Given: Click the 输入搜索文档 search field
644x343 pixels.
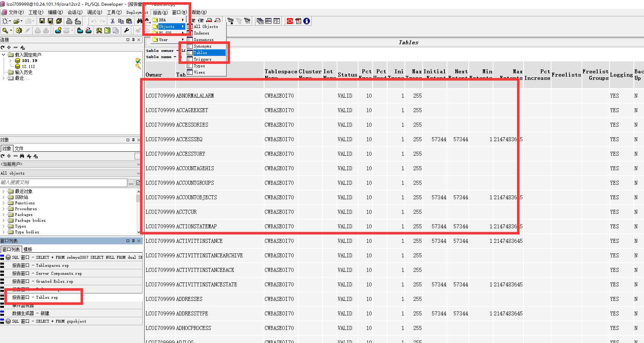Looking at the screenshot, I should point(63,183).
